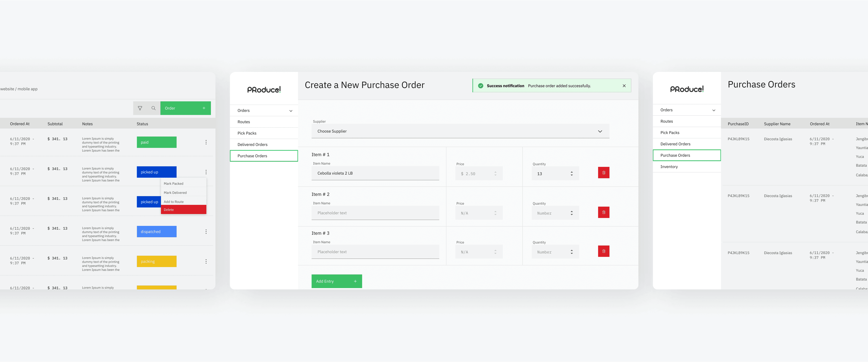Click the Item #2 quantity stepper arrows
This screenshot has width=868, height=362.
point(571,213)
